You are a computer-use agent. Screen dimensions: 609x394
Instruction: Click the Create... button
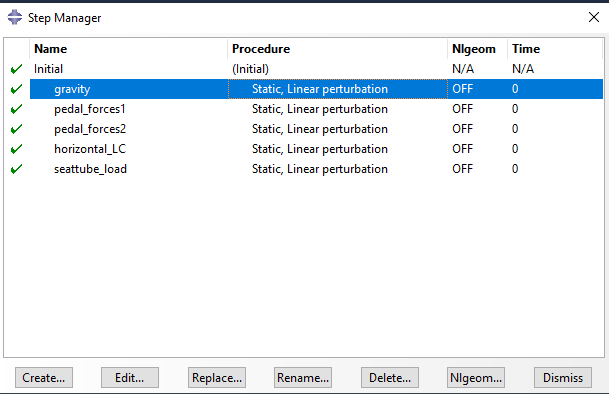[x=44, y=377]
